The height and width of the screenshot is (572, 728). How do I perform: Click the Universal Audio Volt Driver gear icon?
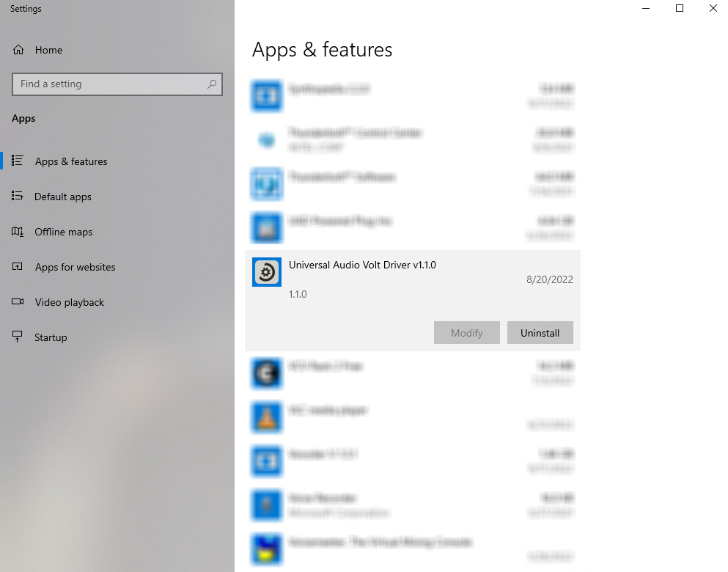[266, 272]
